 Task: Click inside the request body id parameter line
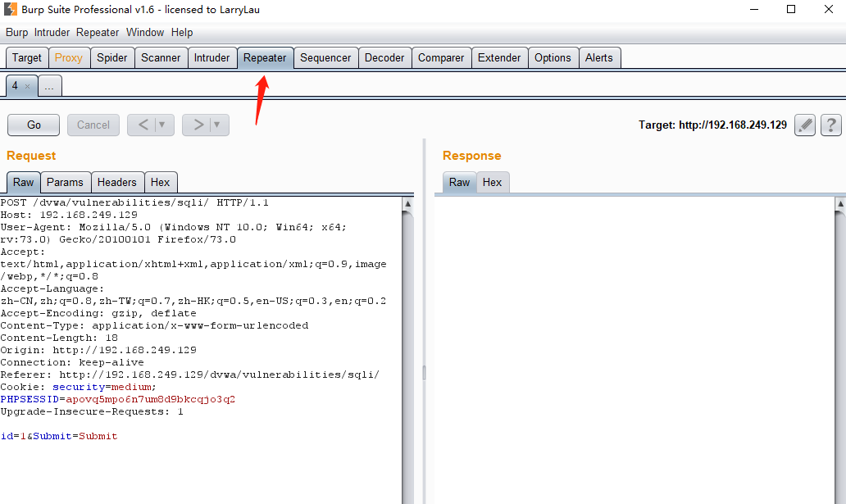(x=59, y=436)
